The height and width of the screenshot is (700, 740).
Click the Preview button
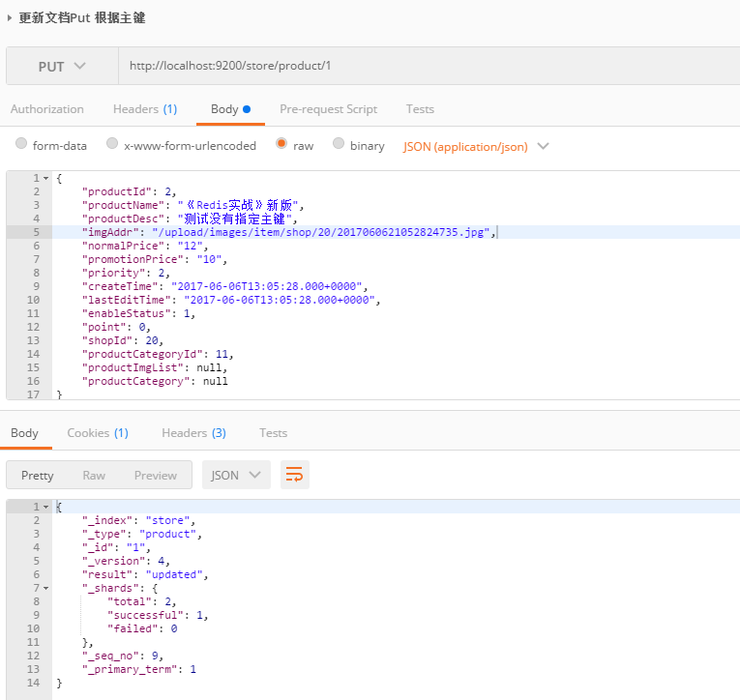(x=156, y=475)
